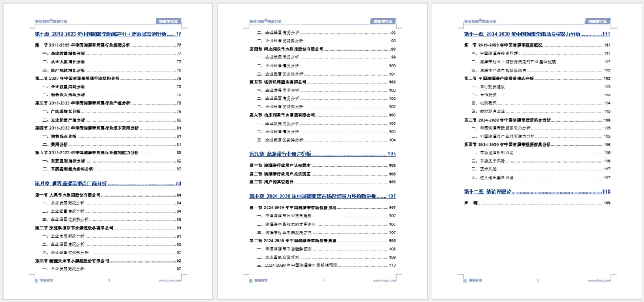Select 第一节 大禹节水集团股份有限公司 entry
The width and height of the screenshot is (644, 302).
click(108, 195)
